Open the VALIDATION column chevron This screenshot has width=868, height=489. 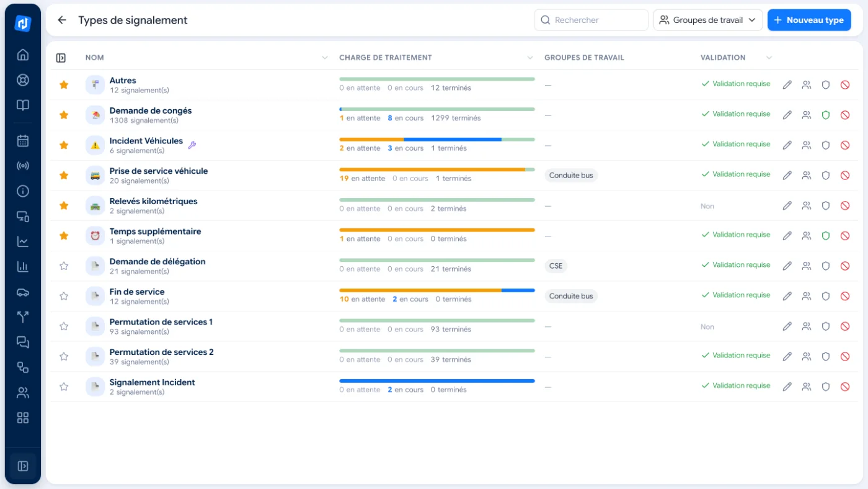coord(769,58)
